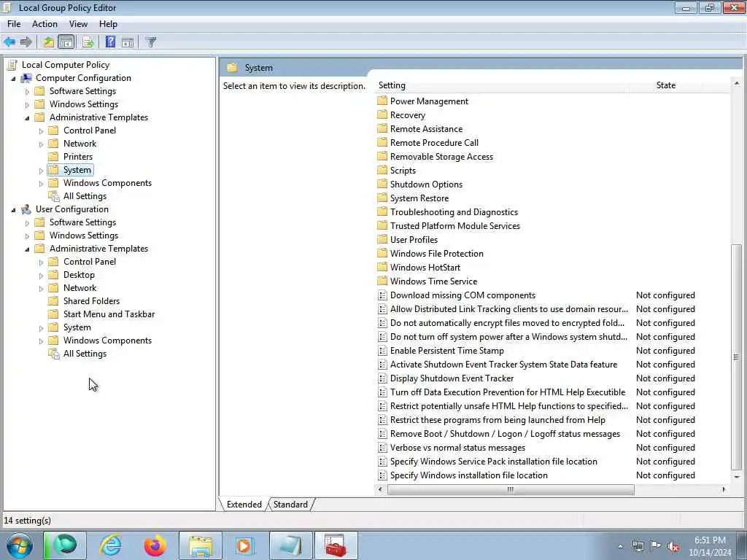Image resolution: width=747 pixels, height=560 pixels.
Task: Open Windows Explorer folder icon on taskbar
Action: [x=200, y=545]
